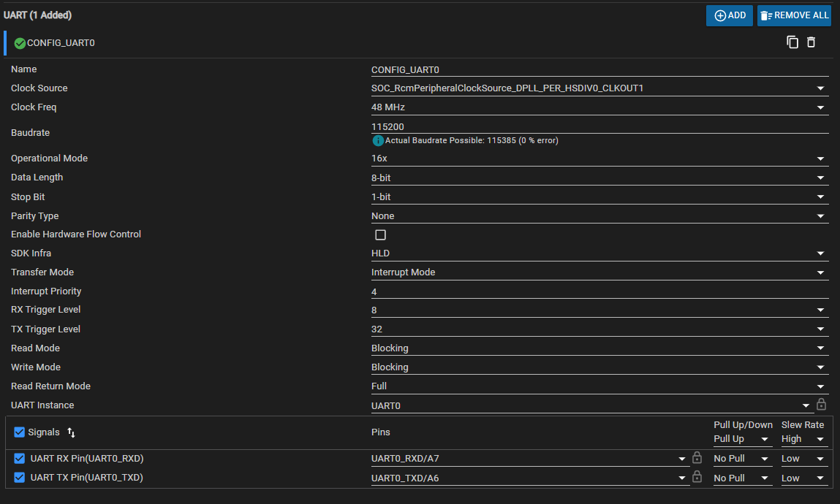Screen dimensions: 840x504
Task: Uncheck the Signals header checkbox
Action: pos(19,432)
